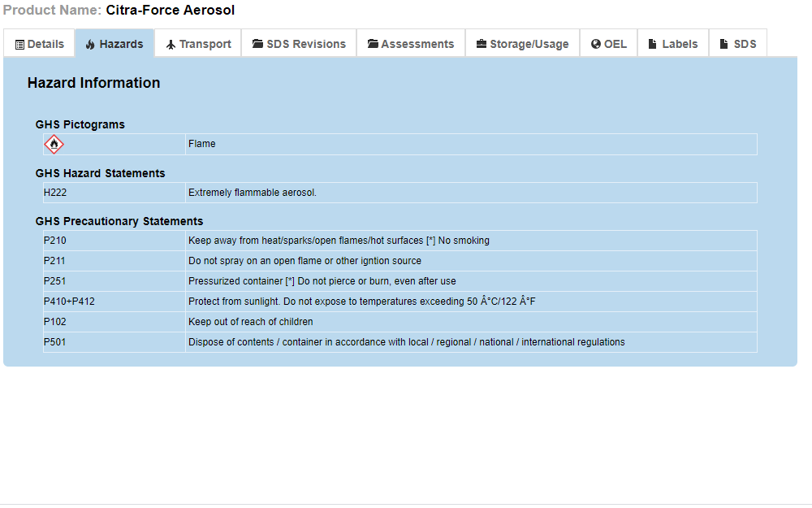Click the 'Do not spray on an open flame' statement
Viewport: 812px width, 508px height.
tap(304, 261)
